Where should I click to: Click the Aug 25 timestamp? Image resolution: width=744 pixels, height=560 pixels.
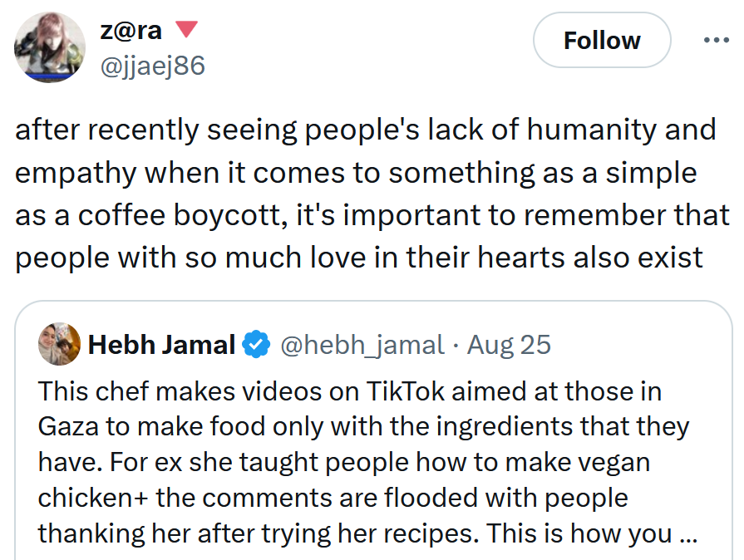coord(508,343)
